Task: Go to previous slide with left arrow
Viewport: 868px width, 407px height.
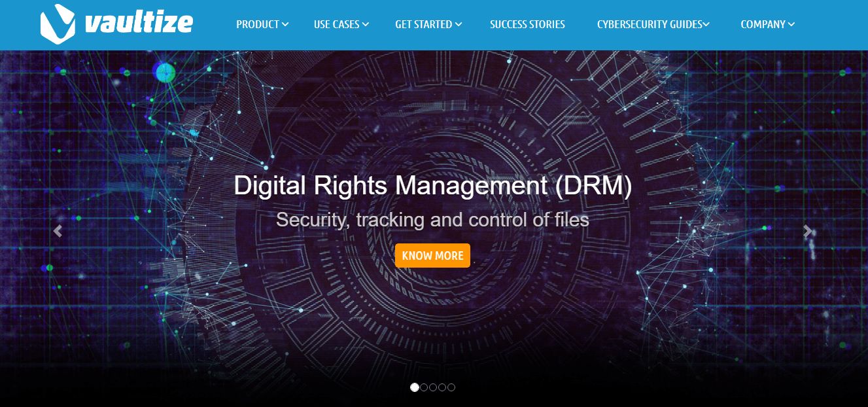Action: pos(58,231)
